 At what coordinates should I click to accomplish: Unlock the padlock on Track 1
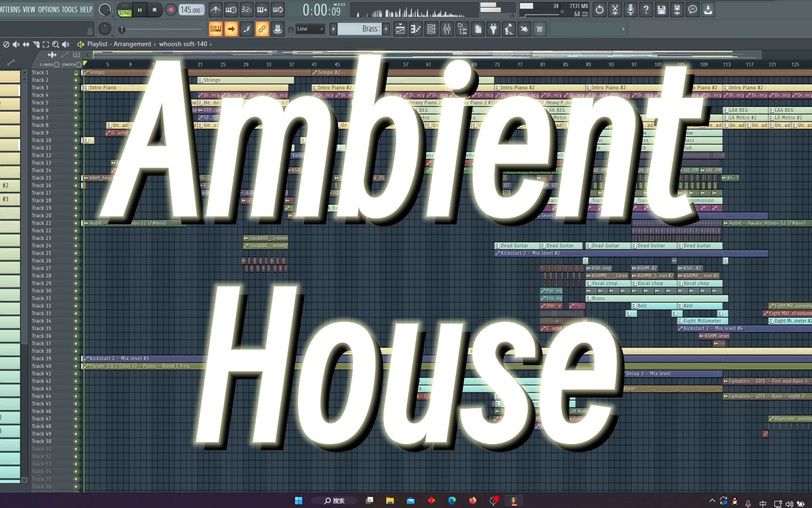76,72
